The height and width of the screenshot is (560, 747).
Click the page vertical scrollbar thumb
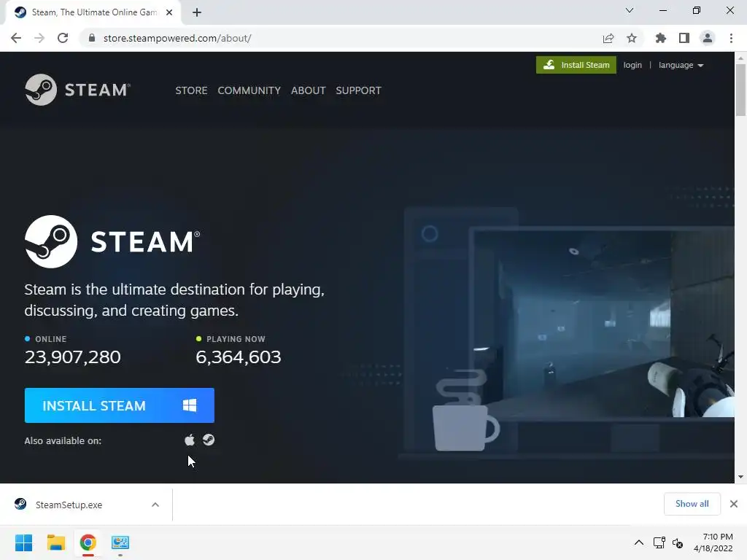pyautogui.click(x=740, y=90)
